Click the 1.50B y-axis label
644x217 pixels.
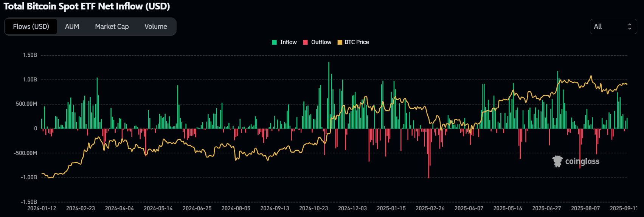[30, 55]
